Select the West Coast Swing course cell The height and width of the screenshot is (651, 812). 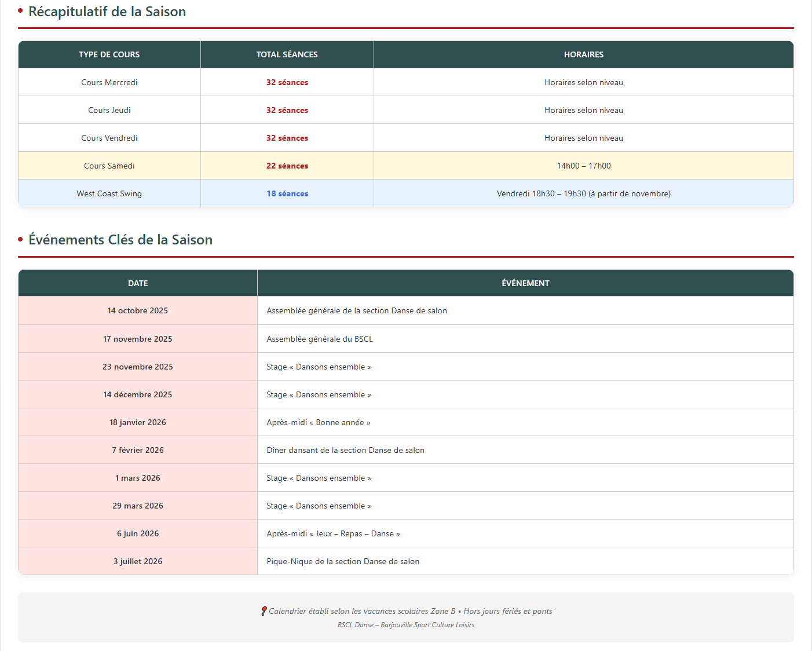point(109,193)
